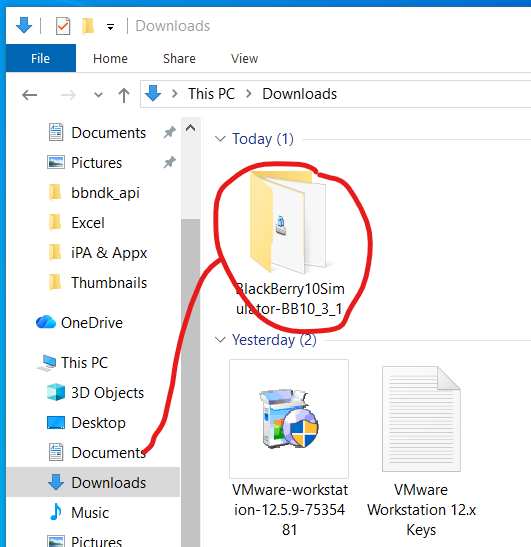Viewport: 531px width, 547px height.
Task: Open the Customize Quick Access Toolbar dropdown
Action: click(110, 27)
